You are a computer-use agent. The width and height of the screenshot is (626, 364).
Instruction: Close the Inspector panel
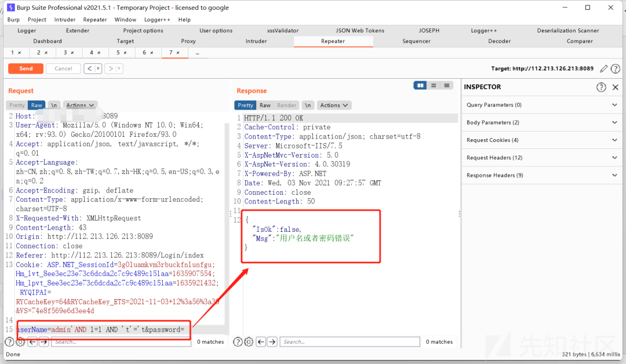click(616, 88)
